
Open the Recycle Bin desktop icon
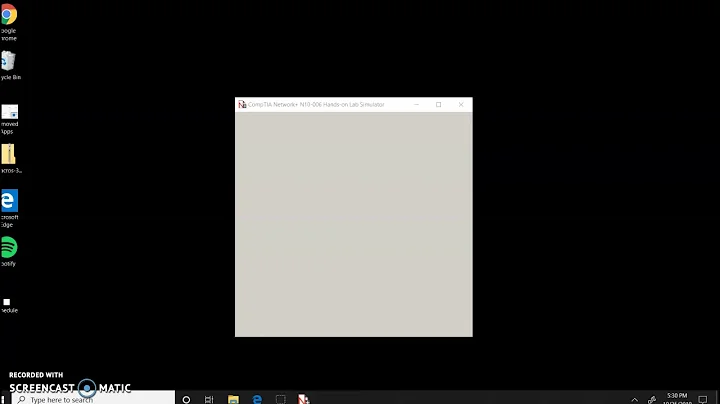[9, 65]
